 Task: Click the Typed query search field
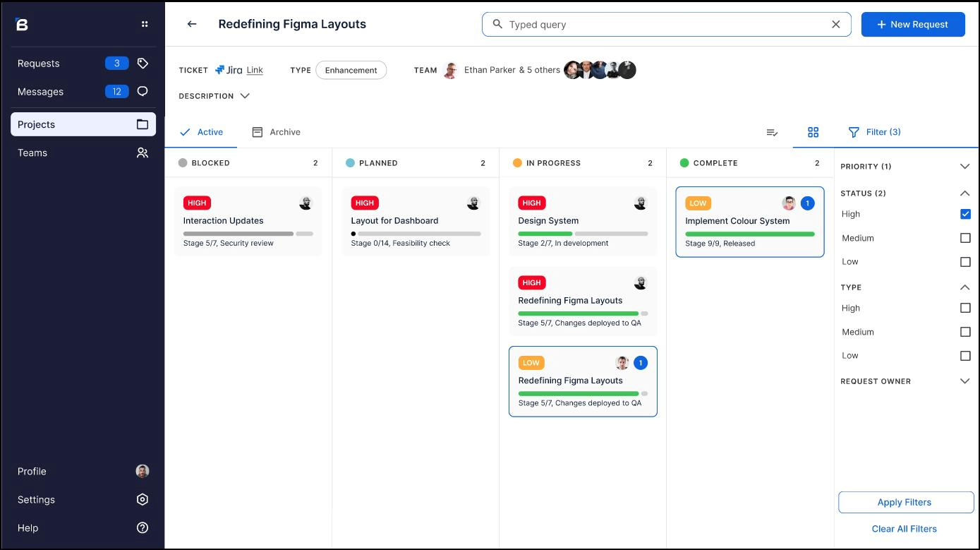tap(663, 25)
